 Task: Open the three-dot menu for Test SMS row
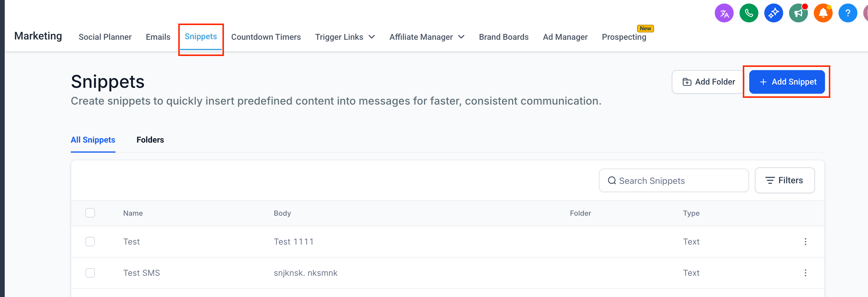(x=805, y=273)
